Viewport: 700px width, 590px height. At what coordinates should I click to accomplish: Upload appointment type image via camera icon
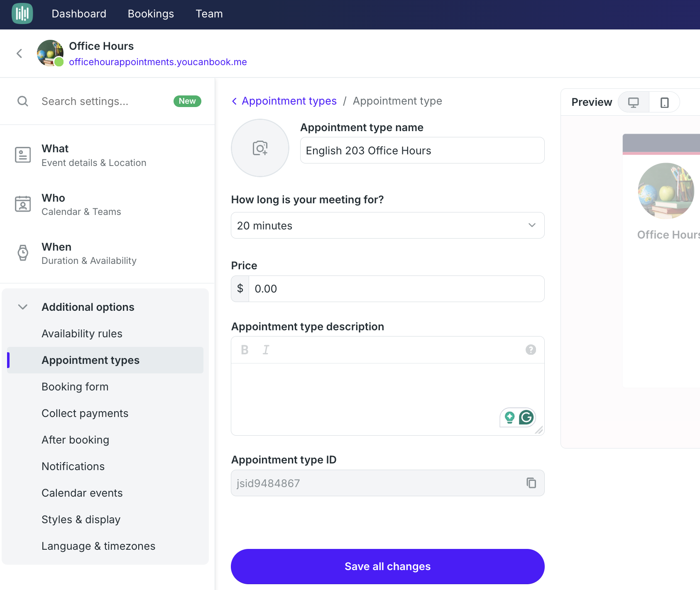click(260, 148)
